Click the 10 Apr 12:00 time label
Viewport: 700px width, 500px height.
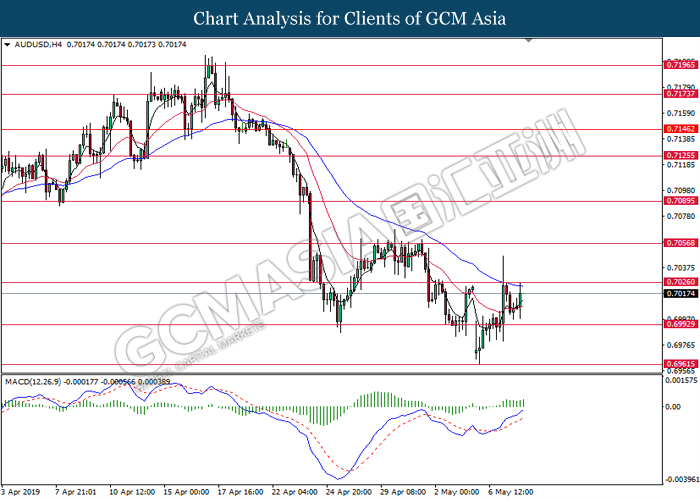(132, 492)
